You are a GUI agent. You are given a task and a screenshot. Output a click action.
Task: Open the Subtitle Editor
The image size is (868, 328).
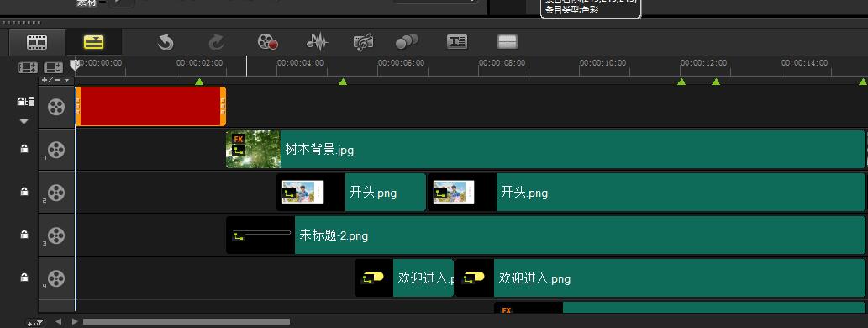click(457, 42)
